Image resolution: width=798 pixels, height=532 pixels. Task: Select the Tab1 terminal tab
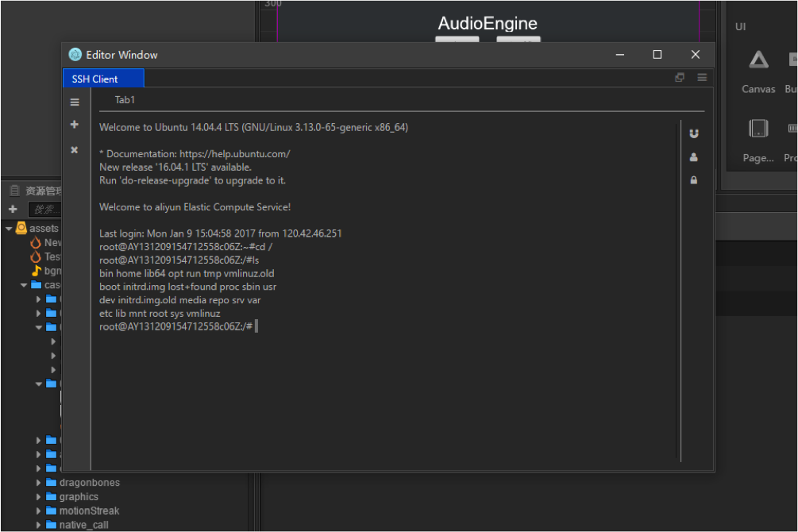[125, 100]
